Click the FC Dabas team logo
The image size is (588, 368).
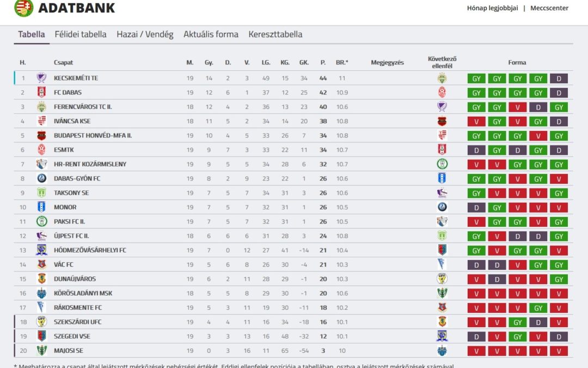(41, 92)
